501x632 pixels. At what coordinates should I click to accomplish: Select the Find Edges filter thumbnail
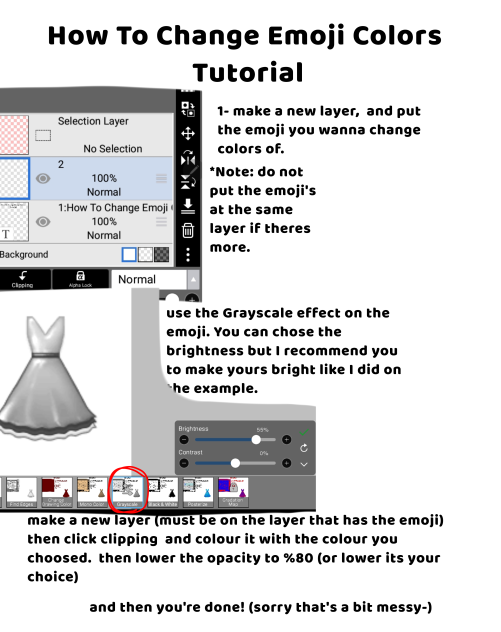[21, 492]
